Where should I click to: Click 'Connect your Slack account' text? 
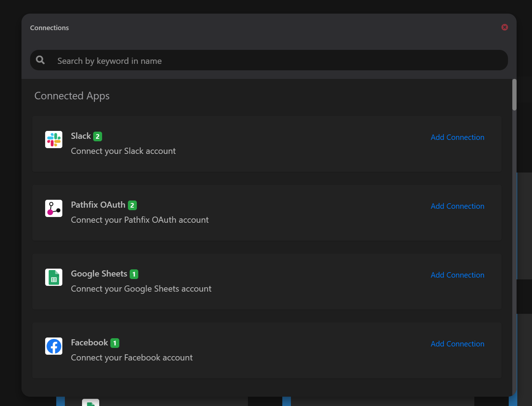click(x=123, y=151)
